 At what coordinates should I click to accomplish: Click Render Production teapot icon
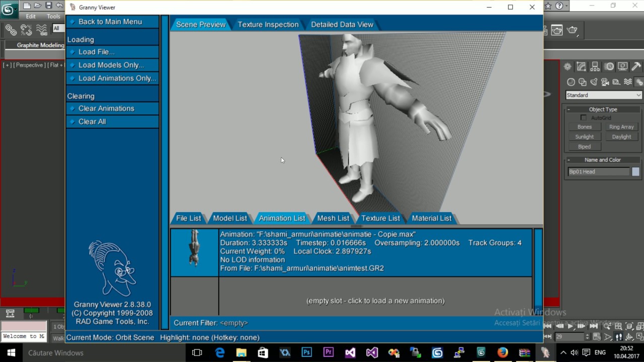[573, 30]
